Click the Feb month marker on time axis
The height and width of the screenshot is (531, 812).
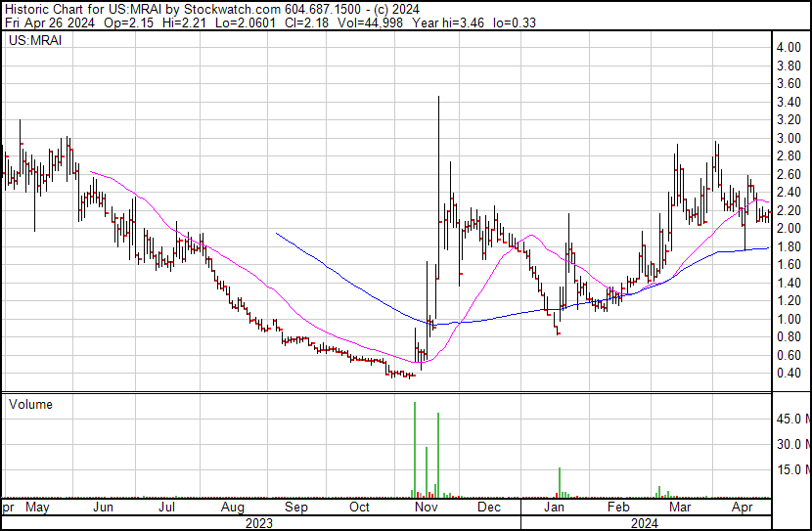click(x=617, y=509)
